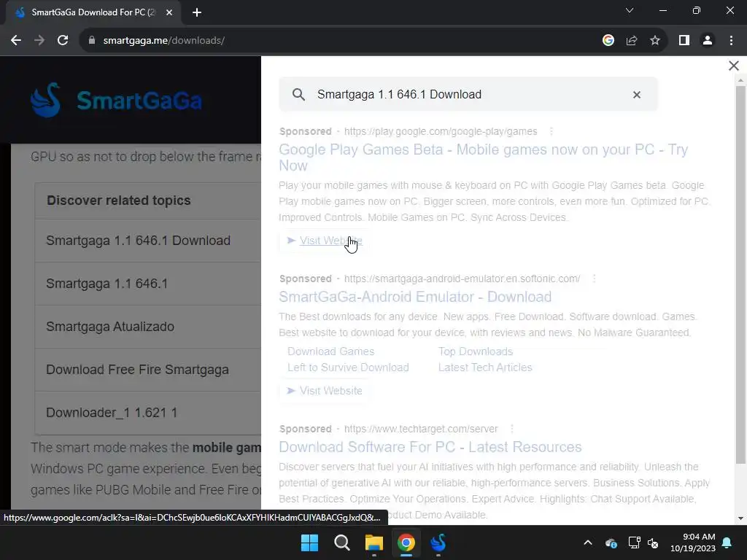This screenshot has width=747, height=560.
Task: Open the tab search dropdown chevron
Action: coord(630,10)
